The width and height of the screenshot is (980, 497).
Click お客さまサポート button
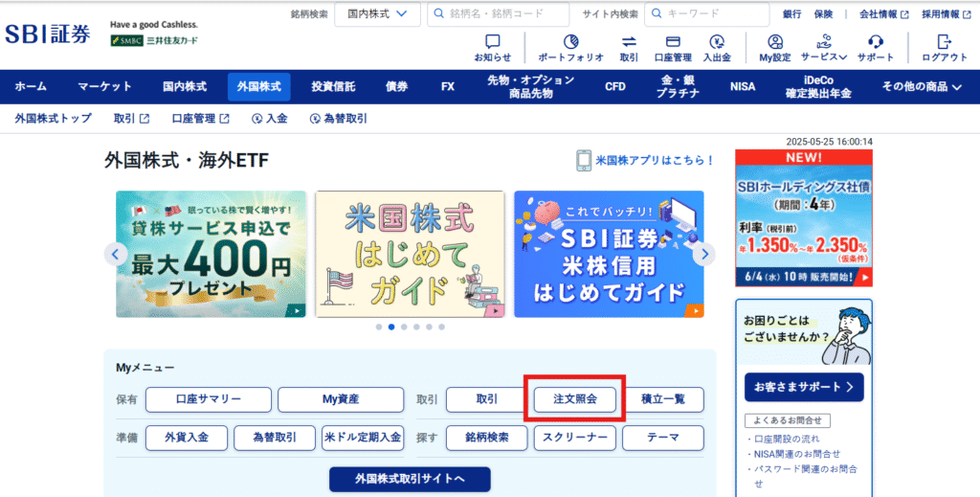click(x=804, y=387)
